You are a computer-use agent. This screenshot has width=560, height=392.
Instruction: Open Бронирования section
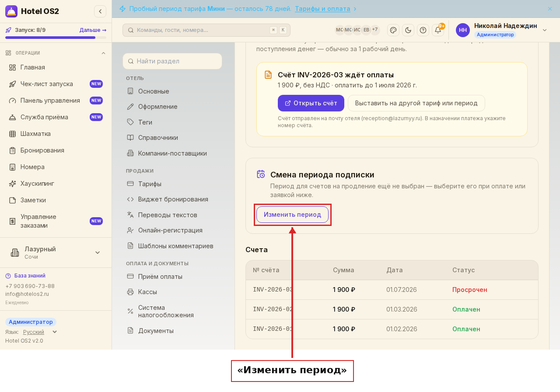click(x=56, y=150)
